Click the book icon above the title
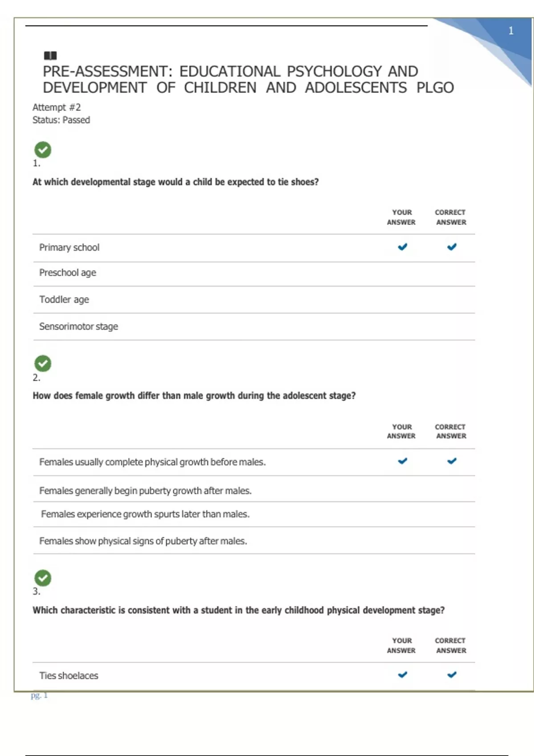534x756 pixels. (x=50, y=56)
